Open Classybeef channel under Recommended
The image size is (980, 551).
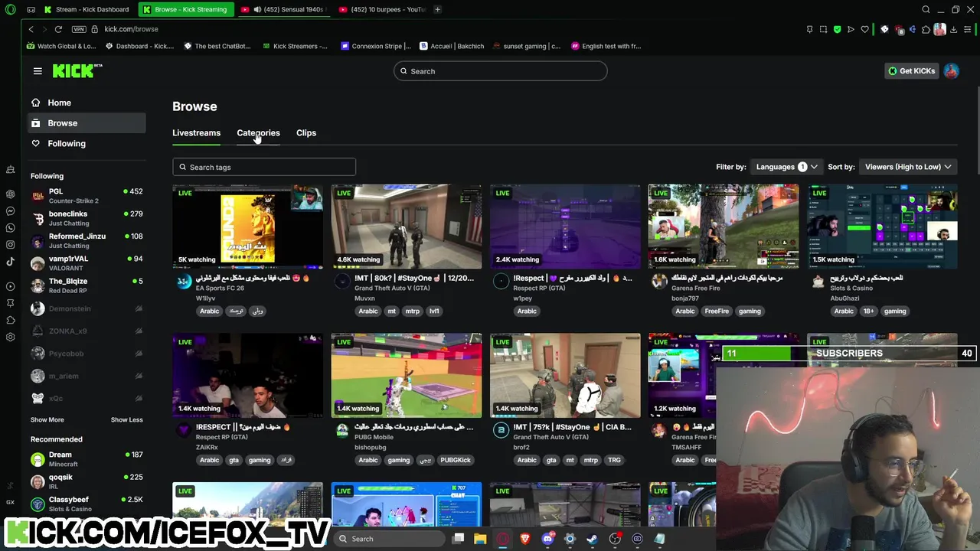tap(87, 504)
